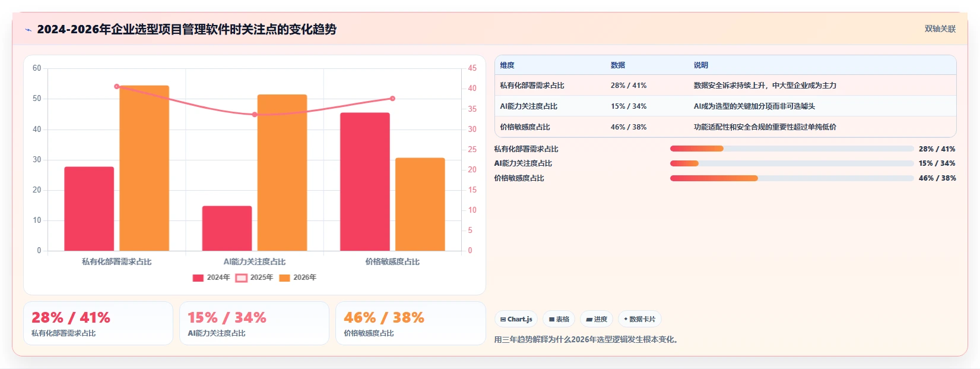Click the 私有化部署需求占比 progress bar

coord(792,149)
